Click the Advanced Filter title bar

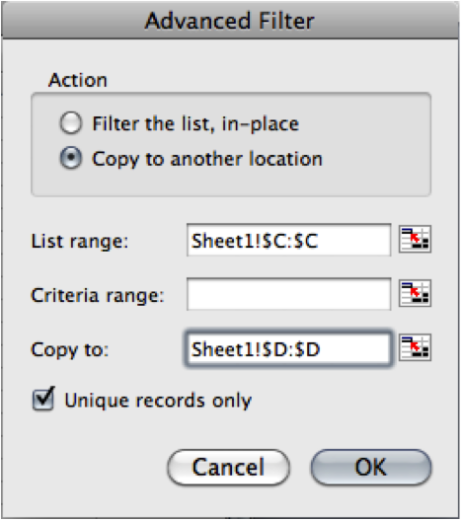tap(230, 20)
